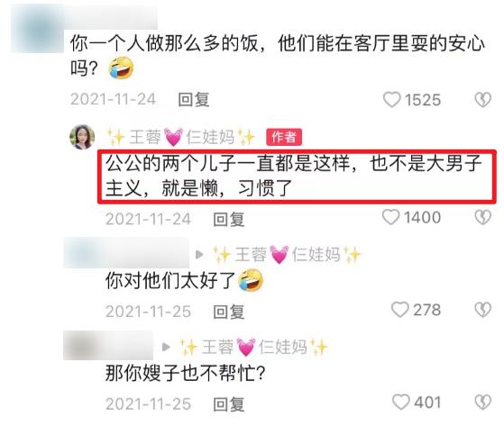
Task: Dislike the 278-likes comment via broken heart
Action: [x=482, y=310]
